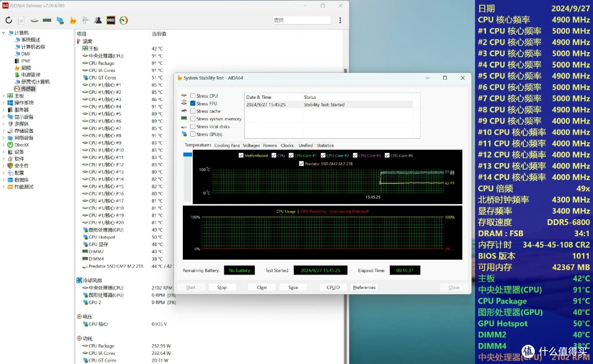Click the Stop button
593x364 pixels.
(222, 288)
